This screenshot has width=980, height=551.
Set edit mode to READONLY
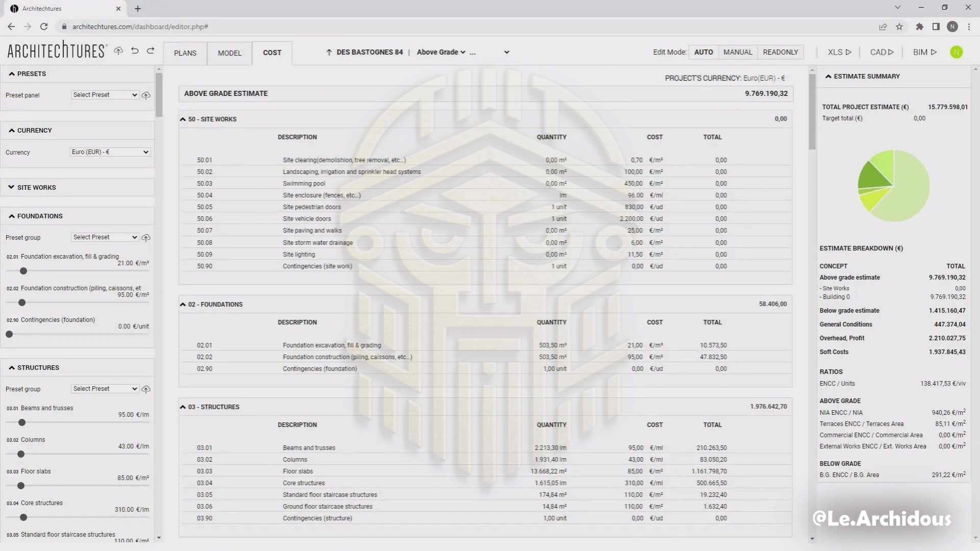pyautogui.click(x=780, y=52)
